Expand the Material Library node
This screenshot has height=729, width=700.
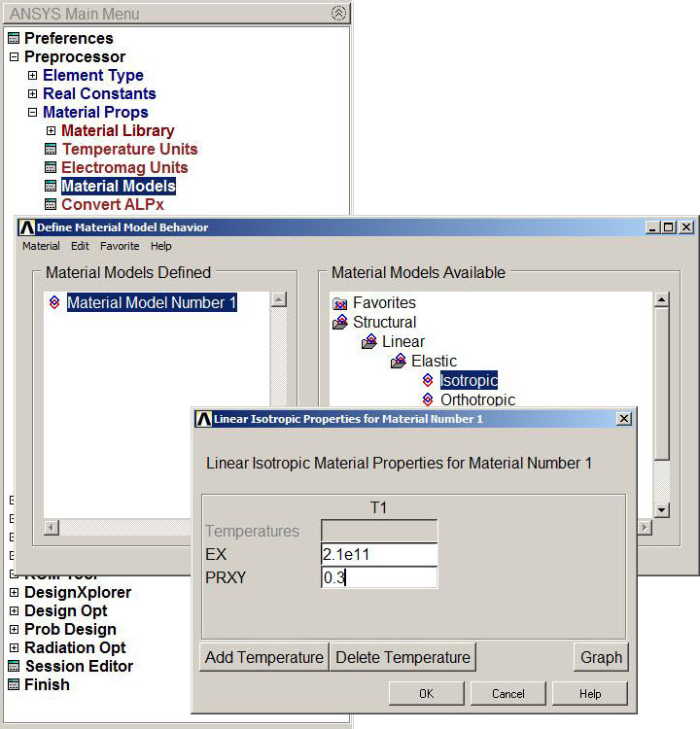coord(51,130)
